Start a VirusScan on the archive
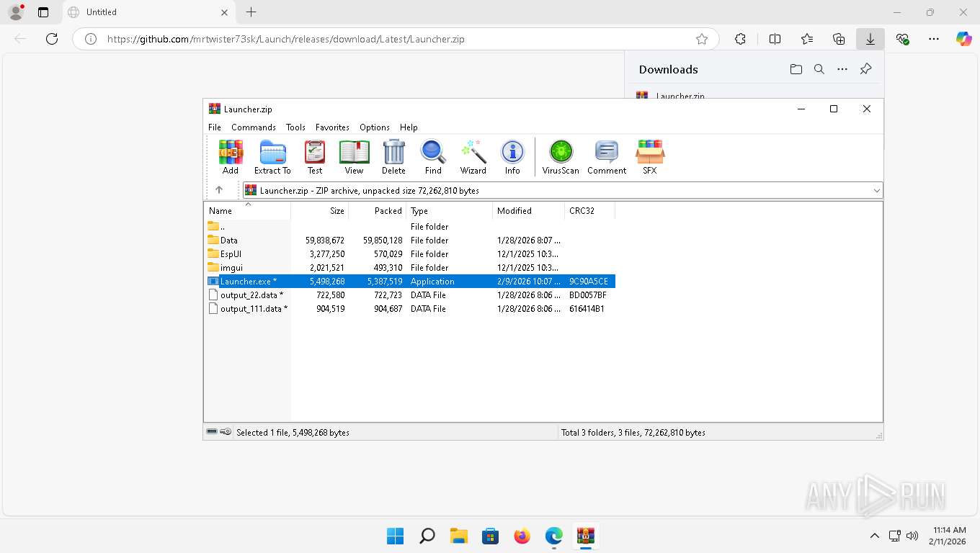 point(561,157)
